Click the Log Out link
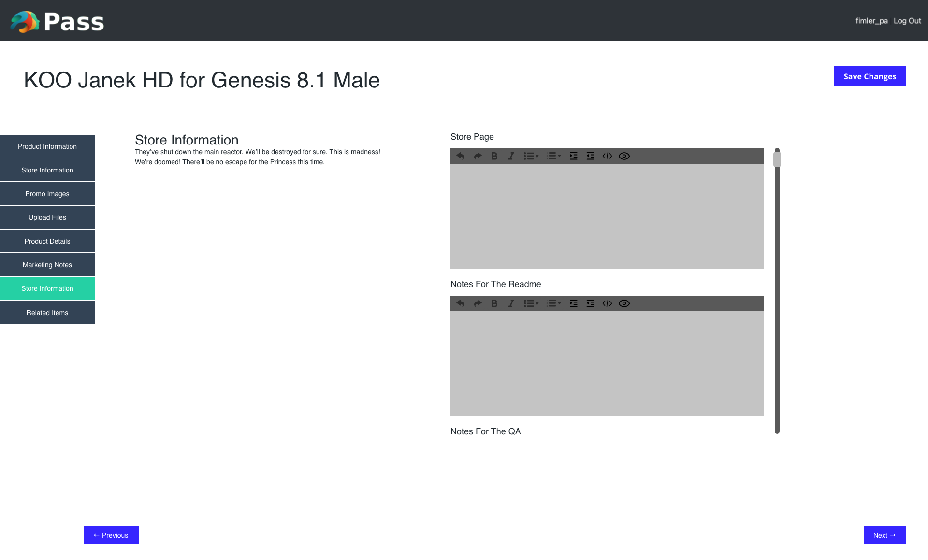The image size is (928, 560). pyautogui.click(x=907, y=21)
